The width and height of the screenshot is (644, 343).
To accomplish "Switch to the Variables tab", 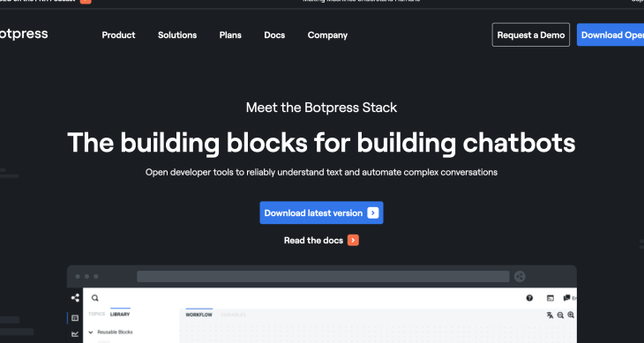I will point(233,315).
